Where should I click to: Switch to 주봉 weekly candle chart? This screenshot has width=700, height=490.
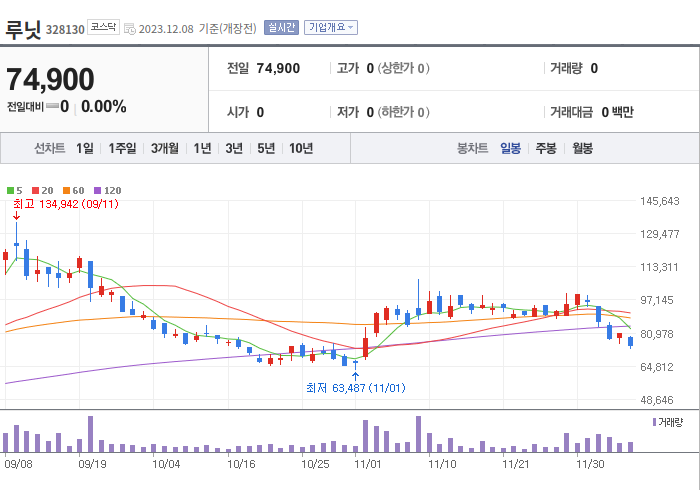coord(546,148)
